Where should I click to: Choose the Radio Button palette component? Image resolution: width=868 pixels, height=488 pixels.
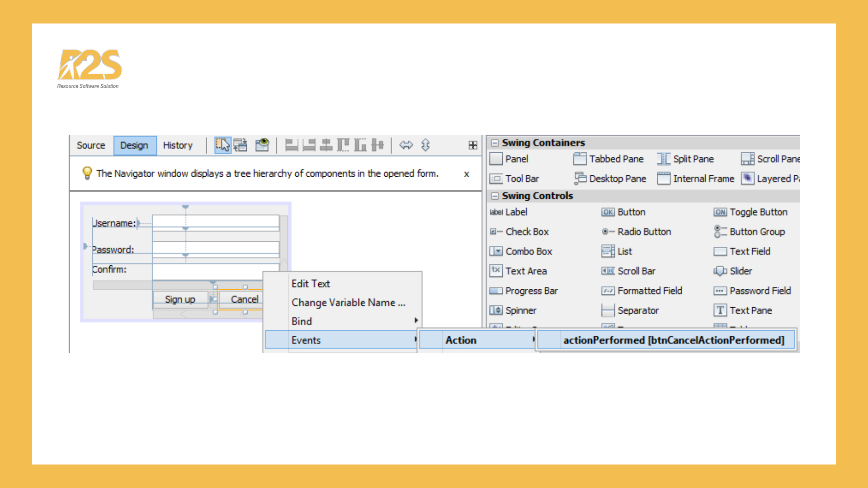644,232
